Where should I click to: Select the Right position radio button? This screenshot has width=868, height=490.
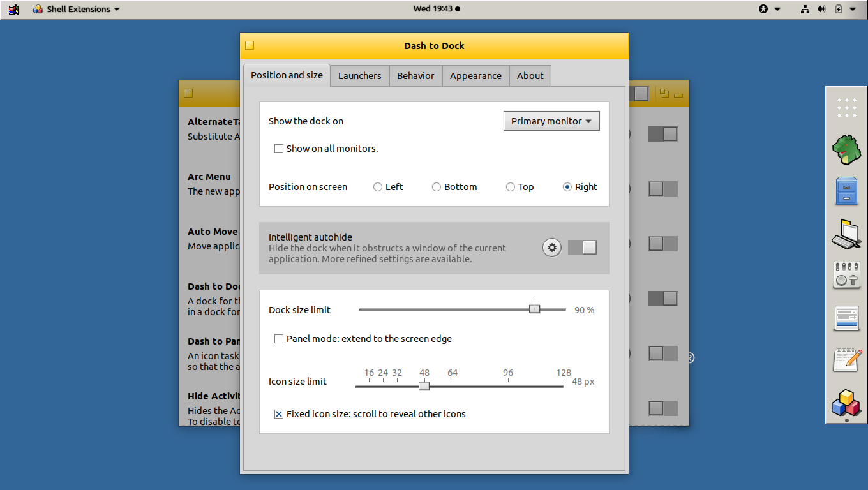pos(567,187)
